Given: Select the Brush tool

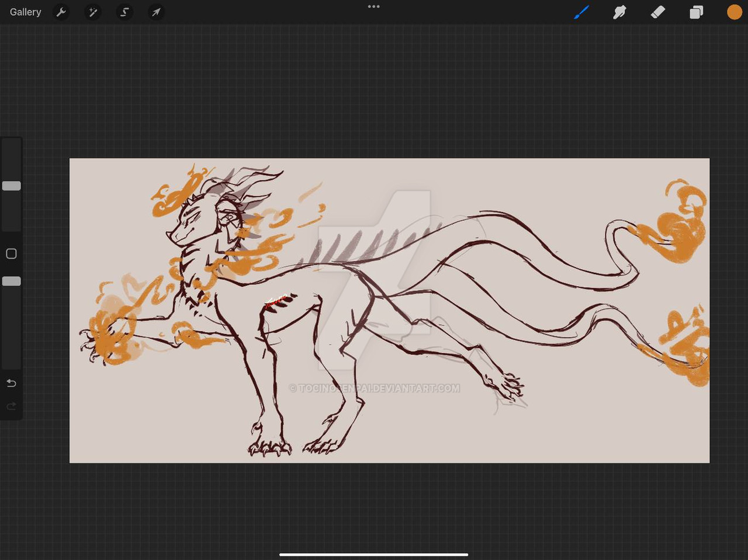Looking at the screenshot, I should click(581, 12).
